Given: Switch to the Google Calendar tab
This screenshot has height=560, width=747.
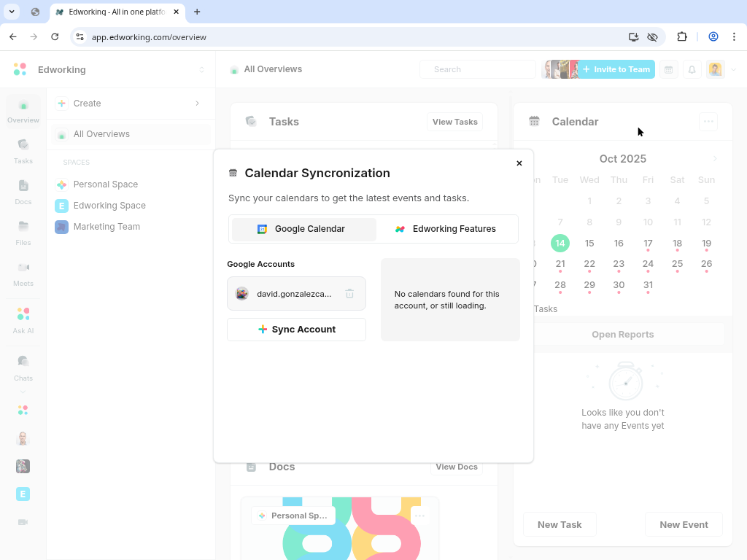Looking at the screenshot, I should tap(303, 229).
